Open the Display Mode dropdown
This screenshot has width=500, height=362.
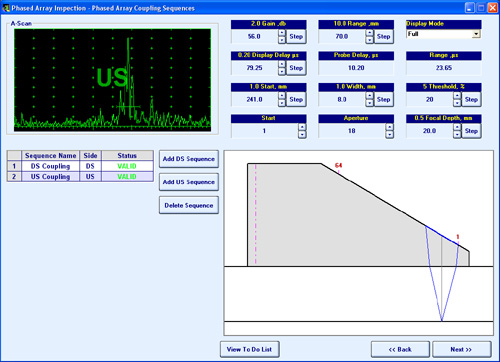476,34
